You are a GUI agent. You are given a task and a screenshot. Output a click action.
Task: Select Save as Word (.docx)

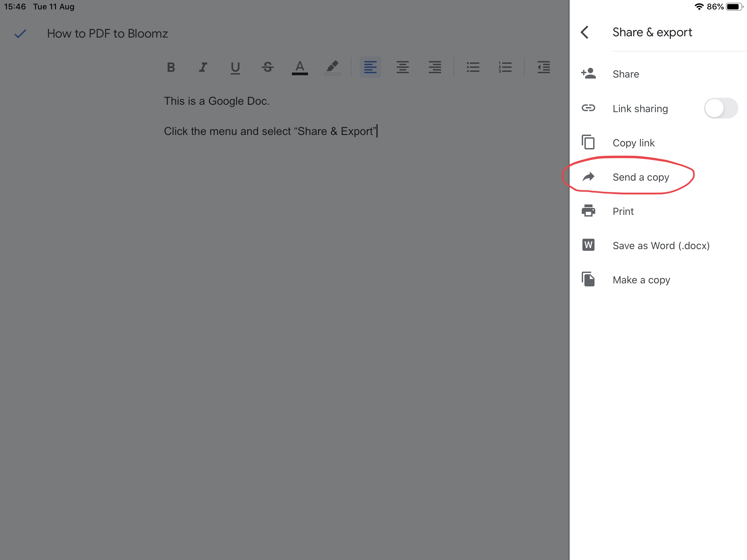661,246
